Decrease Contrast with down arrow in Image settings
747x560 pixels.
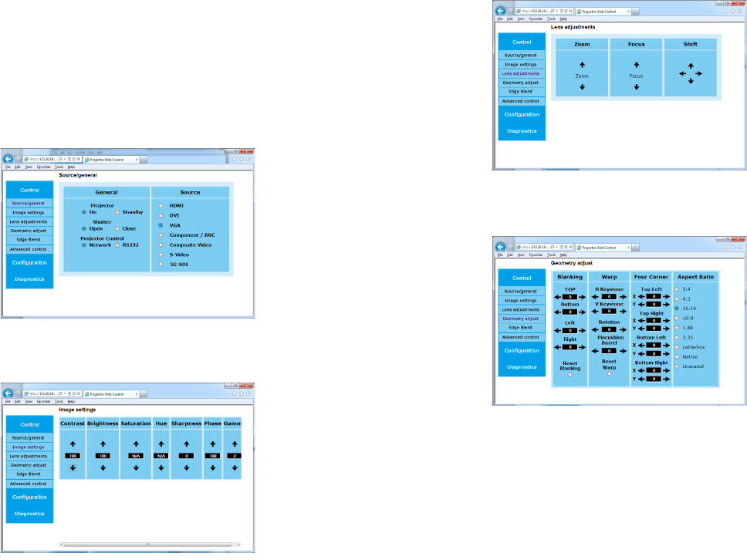click(x=73, y=468)
